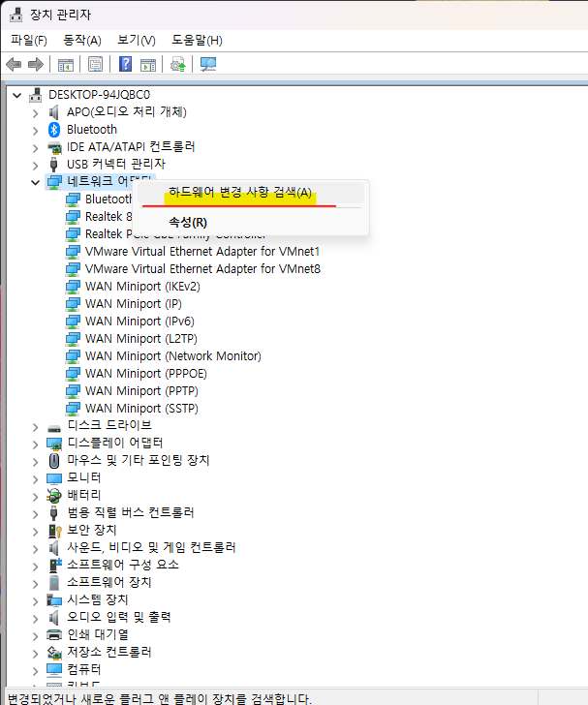Open the 보기(V) menu
Screen dimensions: 588x705
(137, 41)
